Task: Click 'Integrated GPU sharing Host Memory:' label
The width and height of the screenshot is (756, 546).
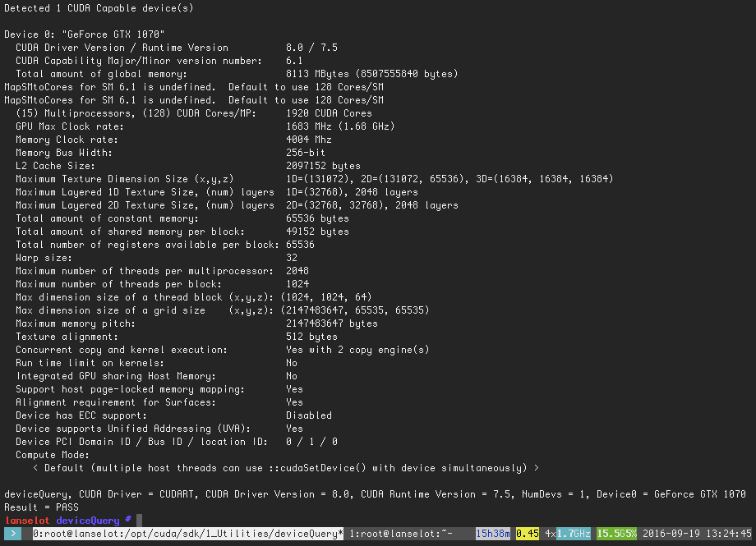Action: (116, 376)
